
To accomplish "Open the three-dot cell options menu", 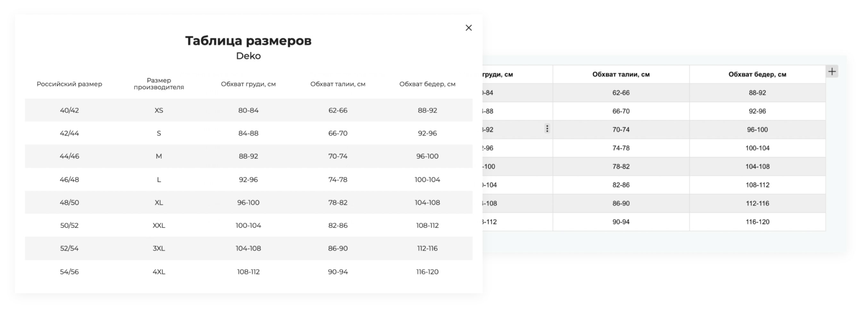I will tap(547, 129).
